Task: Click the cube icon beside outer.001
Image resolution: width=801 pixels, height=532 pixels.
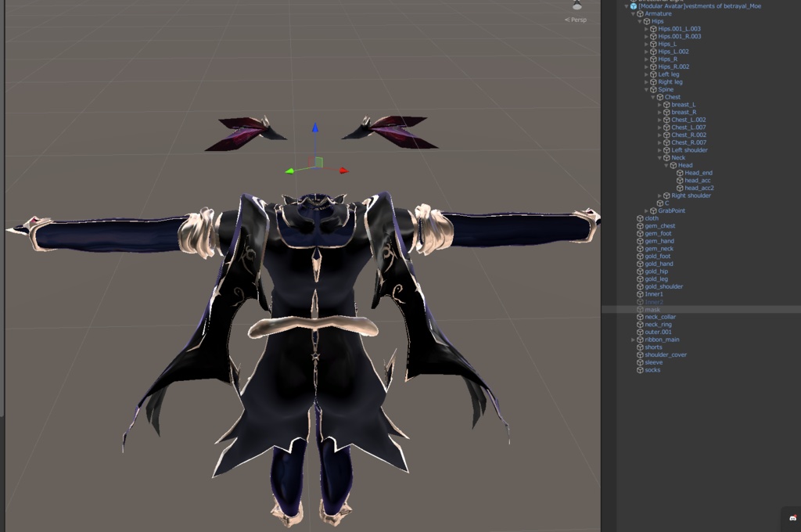Action: (640, 332)
